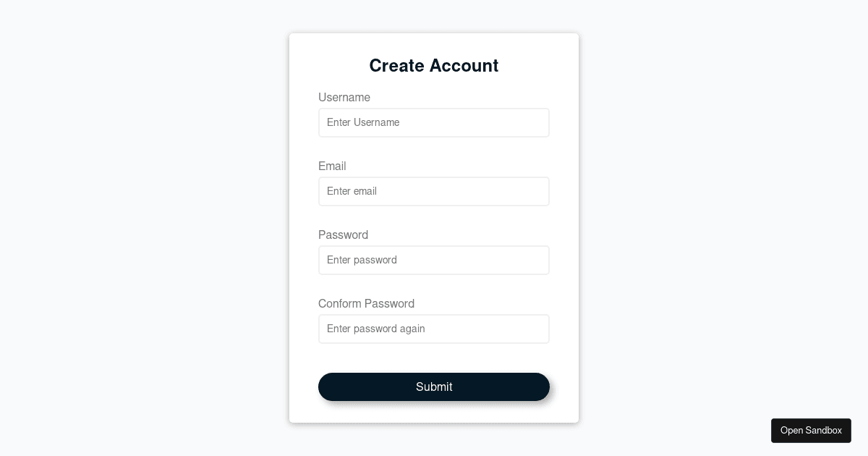Select the Conform Password label text
This screenshot has height=456, width=868.
(x=366, y=303)
